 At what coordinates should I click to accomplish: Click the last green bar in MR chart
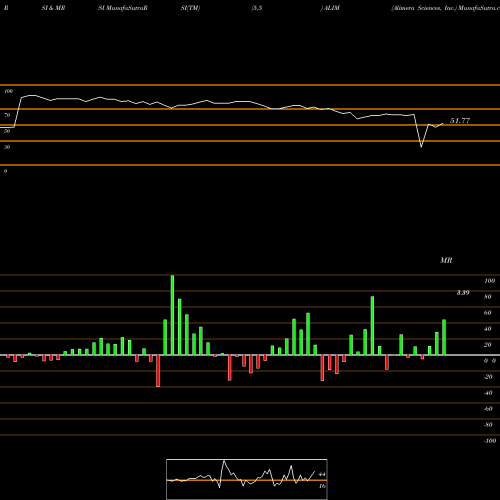click(x=444, y=337)
